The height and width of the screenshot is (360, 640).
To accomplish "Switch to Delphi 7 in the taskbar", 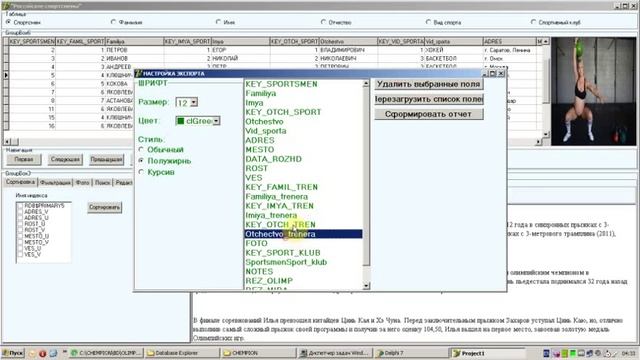I will tap(410, 353).
